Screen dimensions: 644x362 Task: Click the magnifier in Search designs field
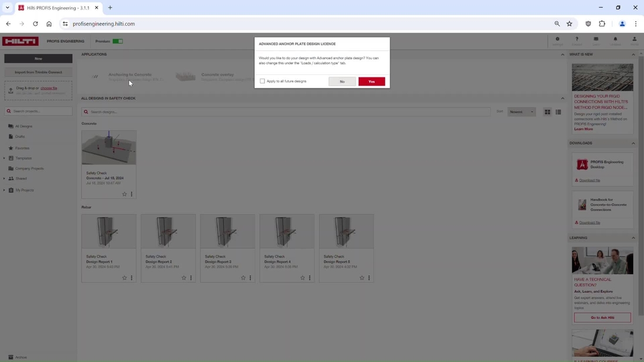coord(86,112)
